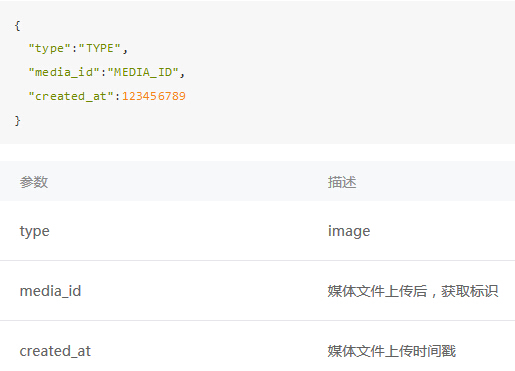
Task: Click the "TYPE" value string in code
Action: coord(100,48)
